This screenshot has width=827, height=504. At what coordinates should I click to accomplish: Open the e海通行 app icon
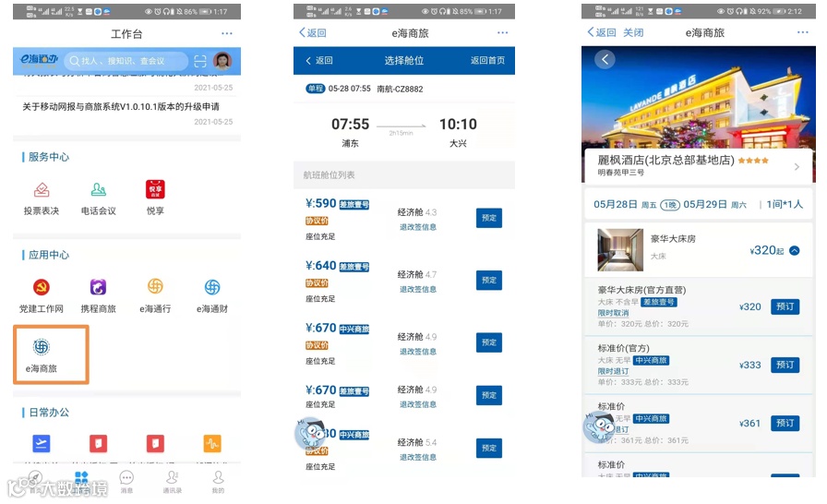point(155,287)
